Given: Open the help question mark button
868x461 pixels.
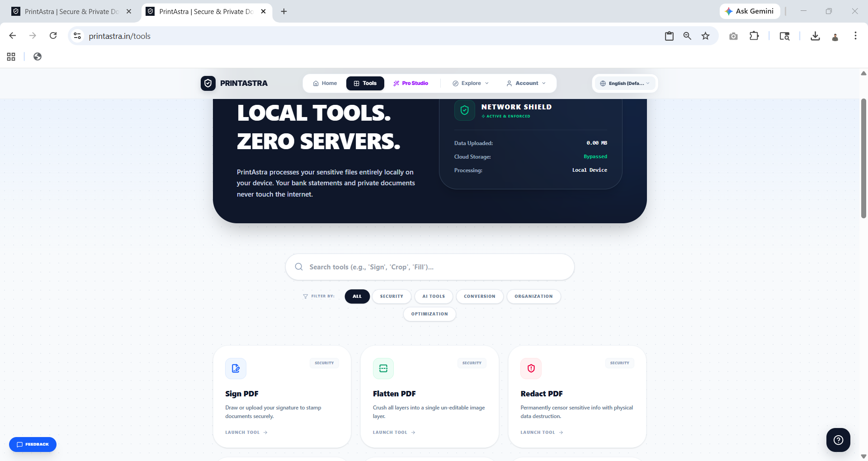Looking at the screenshot, I should (838, 440).
